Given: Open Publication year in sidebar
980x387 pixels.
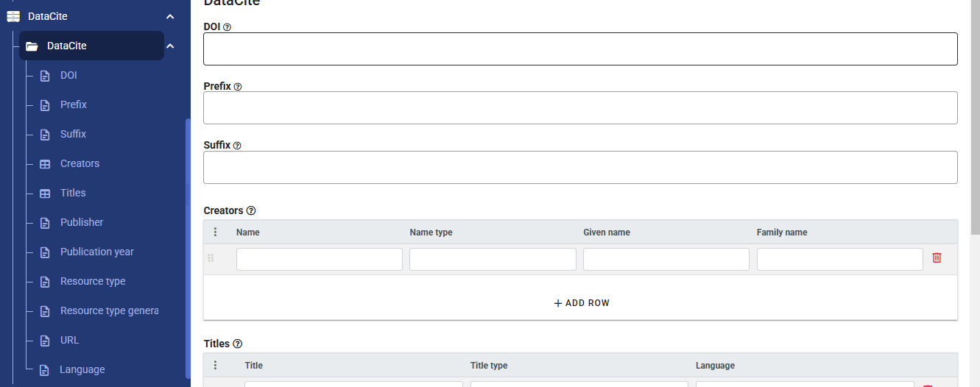Looking at the screenshot, I should tap(96, 252).
